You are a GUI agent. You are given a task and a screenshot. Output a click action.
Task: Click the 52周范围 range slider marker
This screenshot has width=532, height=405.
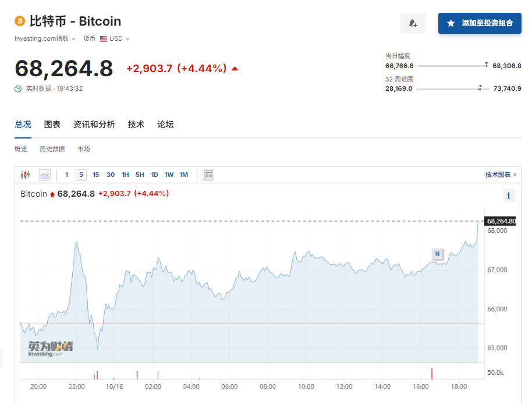click(480, 88)
